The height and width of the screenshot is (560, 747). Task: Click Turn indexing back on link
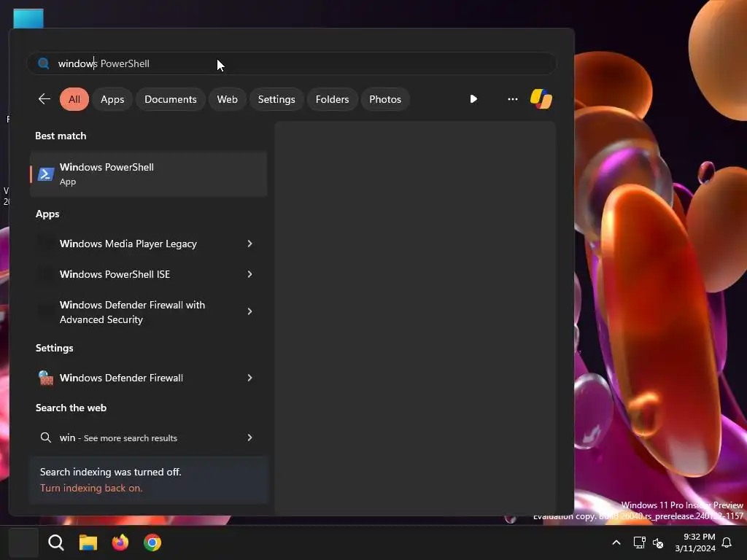point(91,488)
